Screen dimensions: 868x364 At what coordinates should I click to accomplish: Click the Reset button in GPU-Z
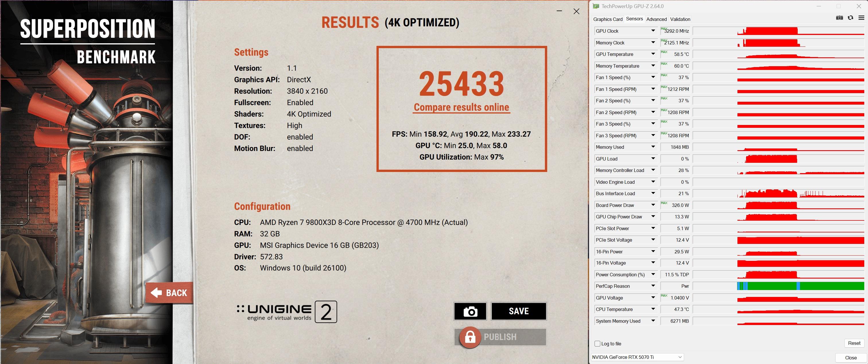(854, 343)
